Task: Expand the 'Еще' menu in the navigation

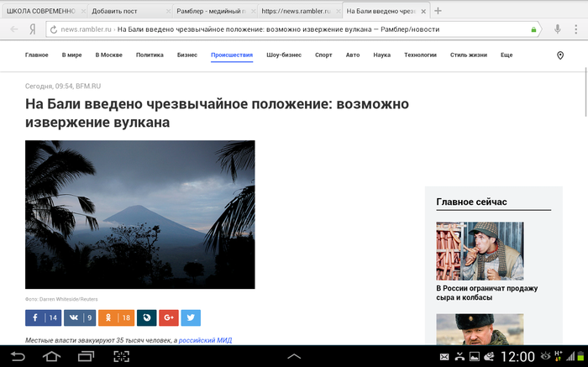Action: click(507, 55)
